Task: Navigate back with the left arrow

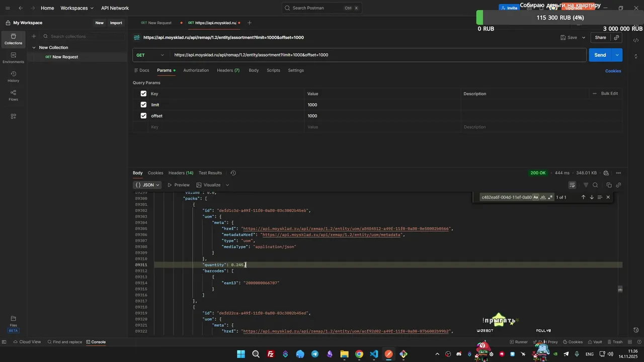Action: point(21,8)
